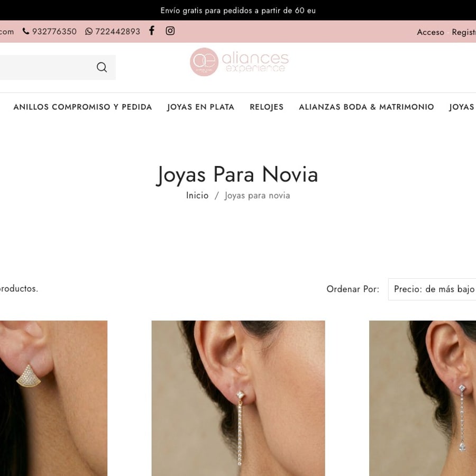Call phone number 932776350

click(54, 31)
